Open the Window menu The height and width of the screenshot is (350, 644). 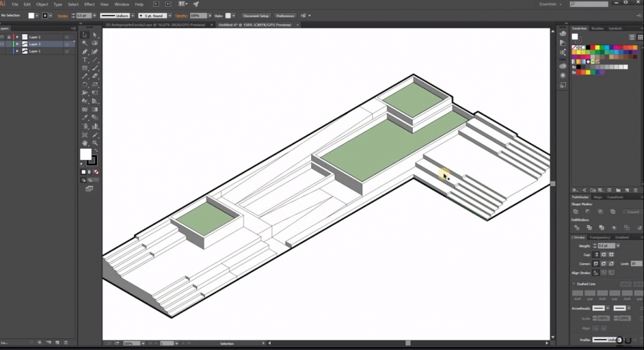tap(122, 4)
